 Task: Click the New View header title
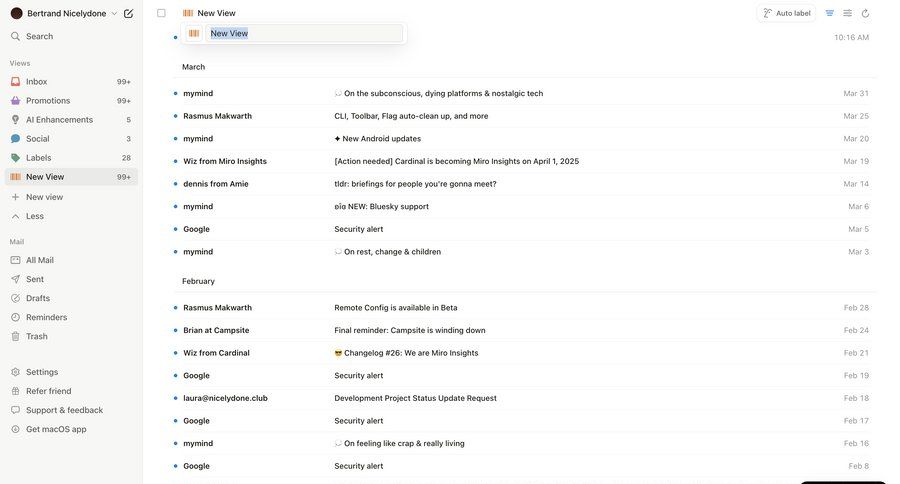pyautogui.click(x=216, y=13)
